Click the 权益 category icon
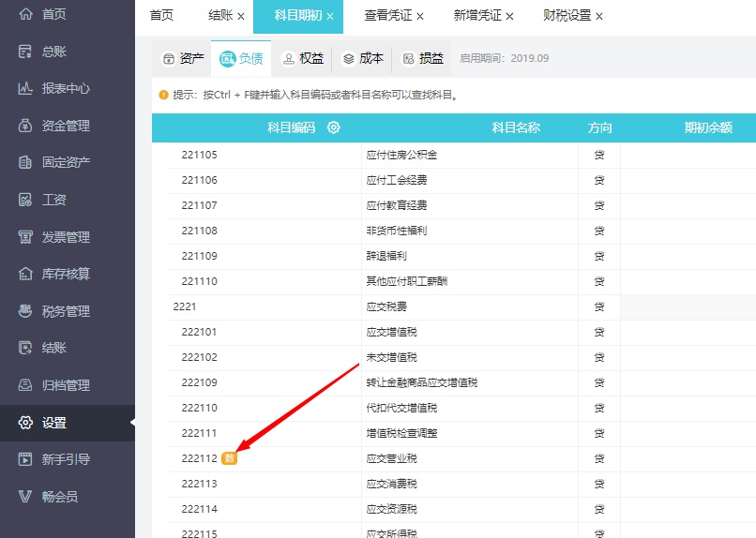756x538 pixels. pyautogui.click(x=288, y=59)
